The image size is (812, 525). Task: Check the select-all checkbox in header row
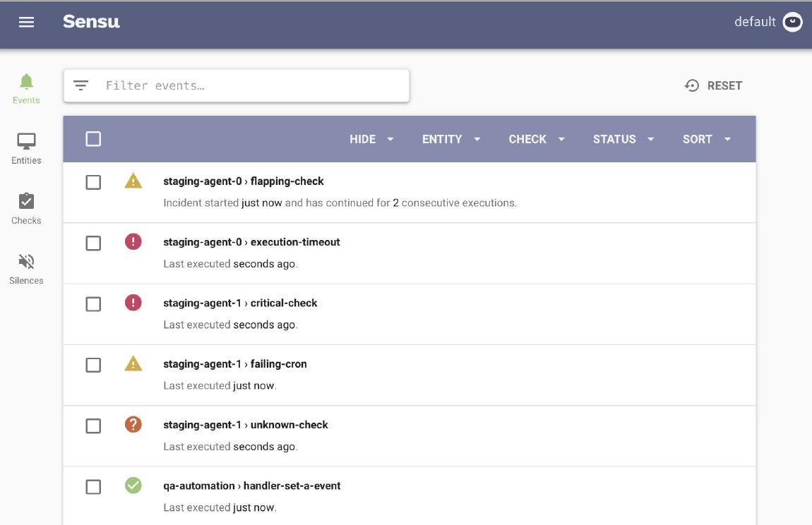[x=92, y=138]
